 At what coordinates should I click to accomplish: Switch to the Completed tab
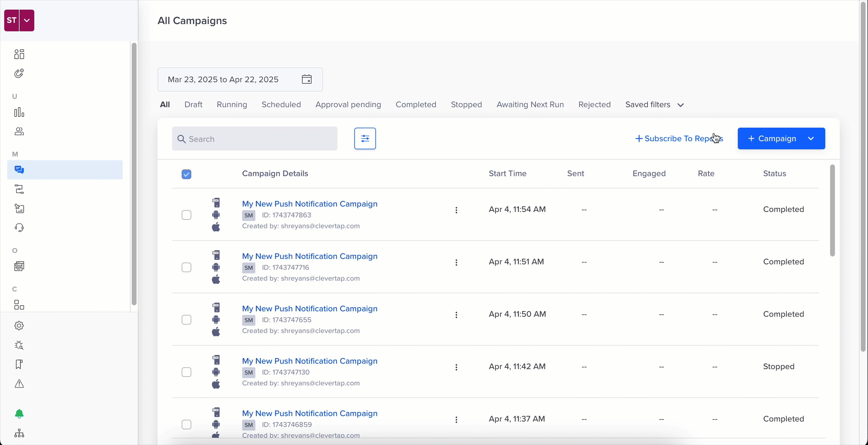[x=416, y=104]
